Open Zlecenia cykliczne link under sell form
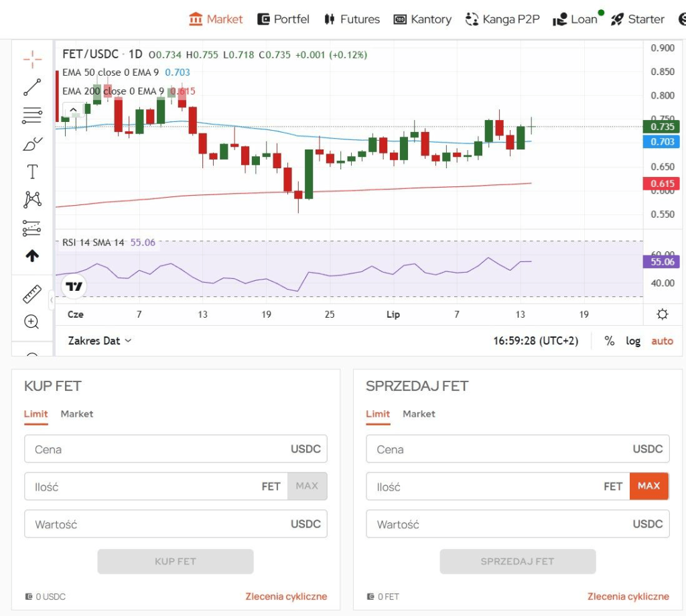 pyautogui.click(x=628, y=597)
